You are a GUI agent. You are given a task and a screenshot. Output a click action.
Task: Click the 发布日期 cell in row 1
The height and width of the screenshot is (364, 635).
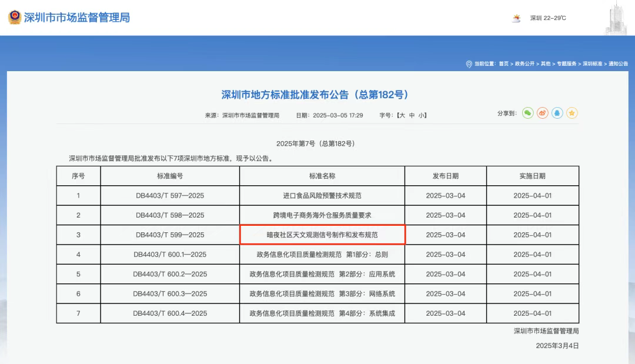(x=446, y=196)
